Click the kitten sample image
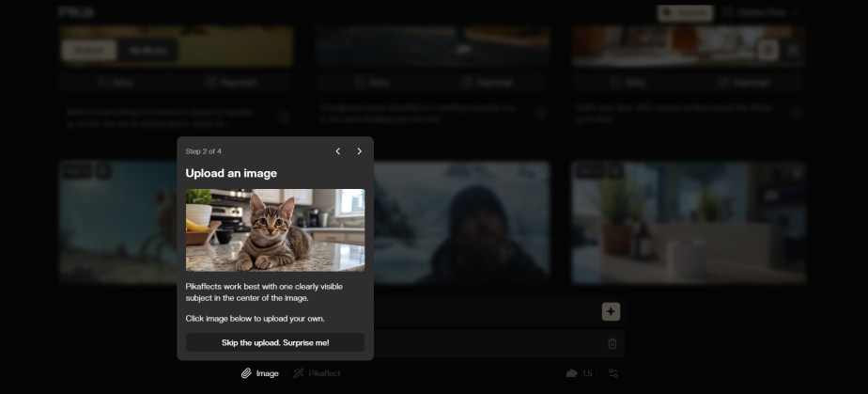The height and width of the screenshot is (394, 868). click(275, 230)
